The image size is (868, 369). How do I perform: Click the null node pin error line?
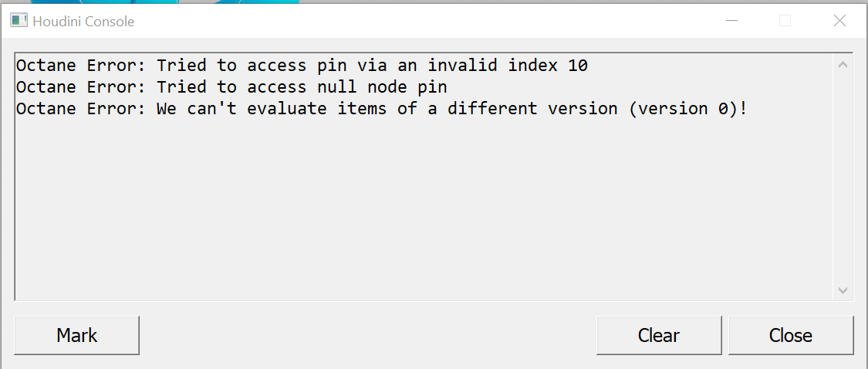[x=231, y=87]
